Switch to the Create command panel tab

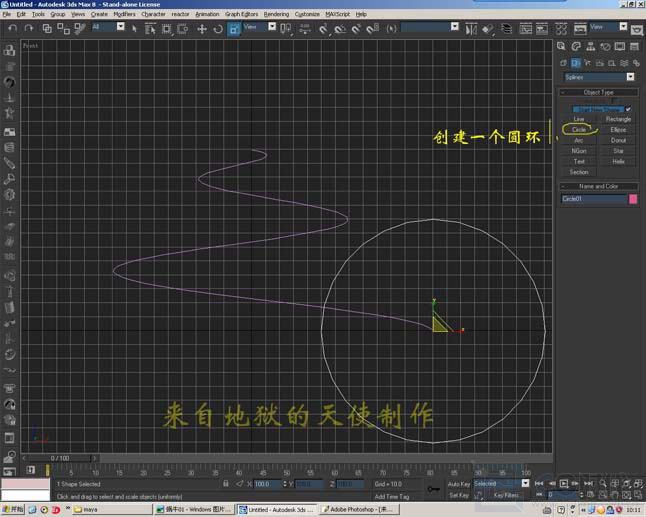[x=561, y=46]
